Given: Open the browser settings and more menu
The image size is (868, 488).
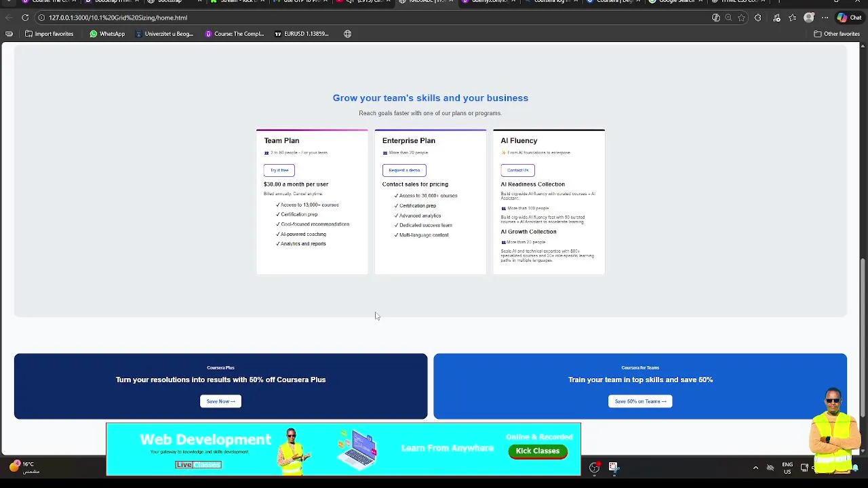Looking at the screenshot, I should 825,18.
